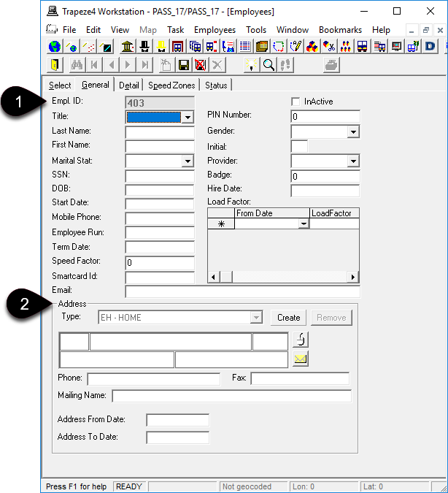
Task: Click the list lines toolbar icon
Action: pyautogui.click(x=245, y=47)
